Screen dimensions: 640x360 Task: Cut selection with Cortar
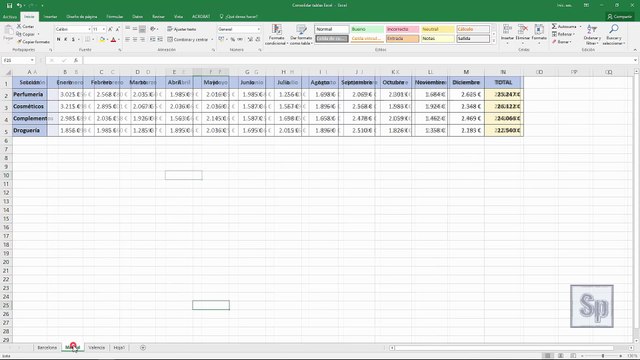[x=25, y=26]
